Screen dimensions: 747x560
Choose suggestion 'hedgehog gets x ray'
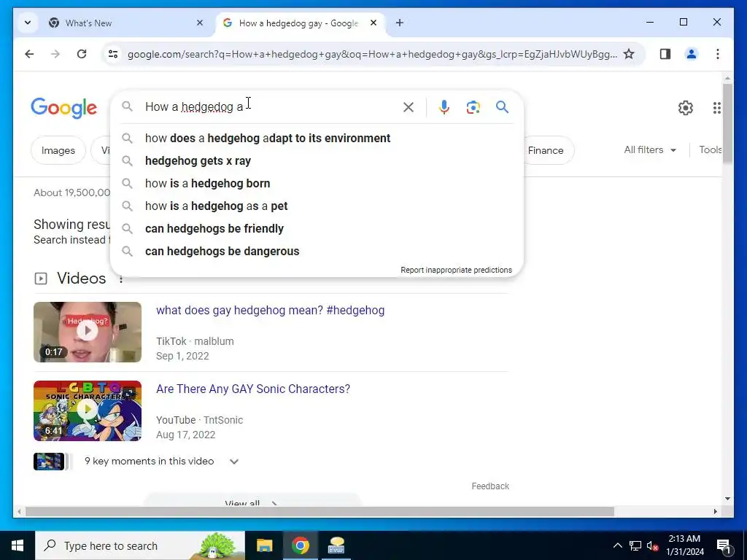(317, 161)
